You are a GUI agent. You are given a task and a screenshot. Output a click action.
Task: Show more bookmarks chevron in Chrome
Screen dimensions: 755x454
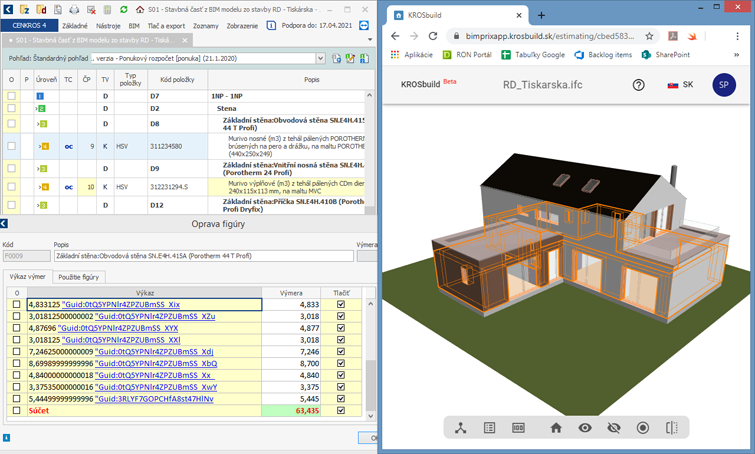[x=736, y=55]
